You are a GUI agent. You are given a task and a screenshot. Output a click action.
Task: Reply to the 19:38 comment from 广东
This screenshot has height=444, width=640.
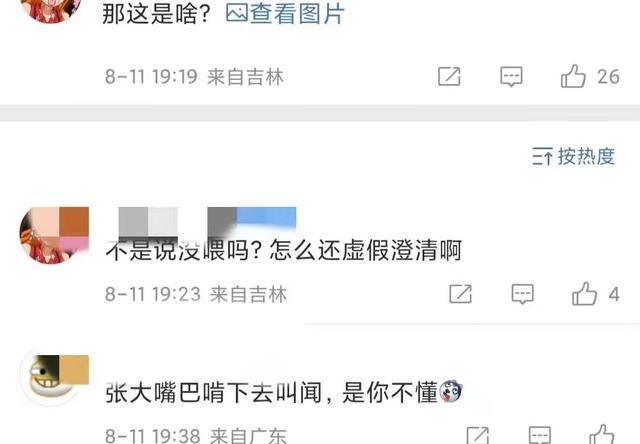tap(540, 435)
